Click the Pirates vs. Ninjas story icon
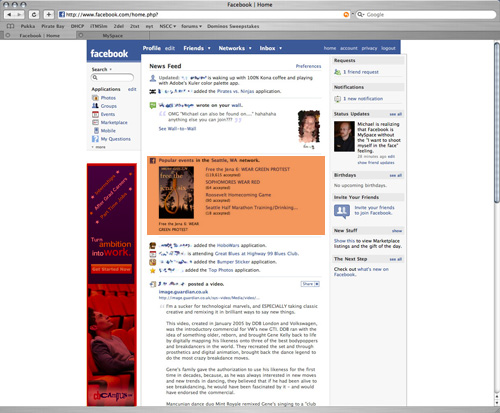The image size is (500, 413). pos(153,91)
